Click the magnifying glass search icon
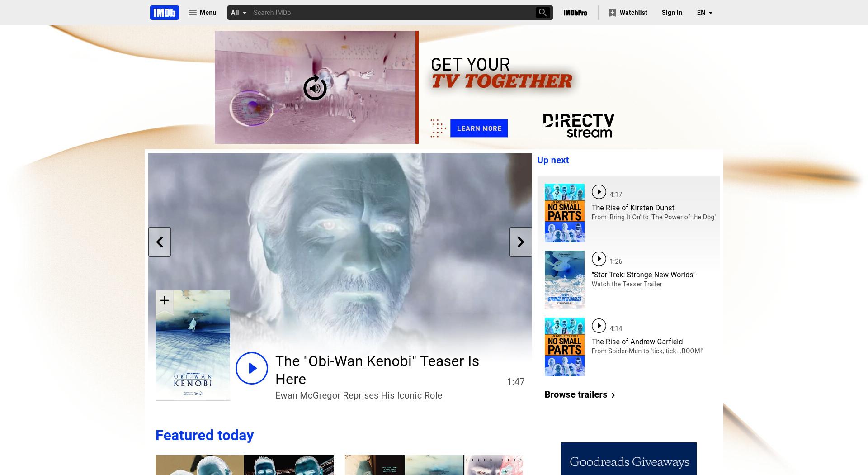 coord(542,13)
